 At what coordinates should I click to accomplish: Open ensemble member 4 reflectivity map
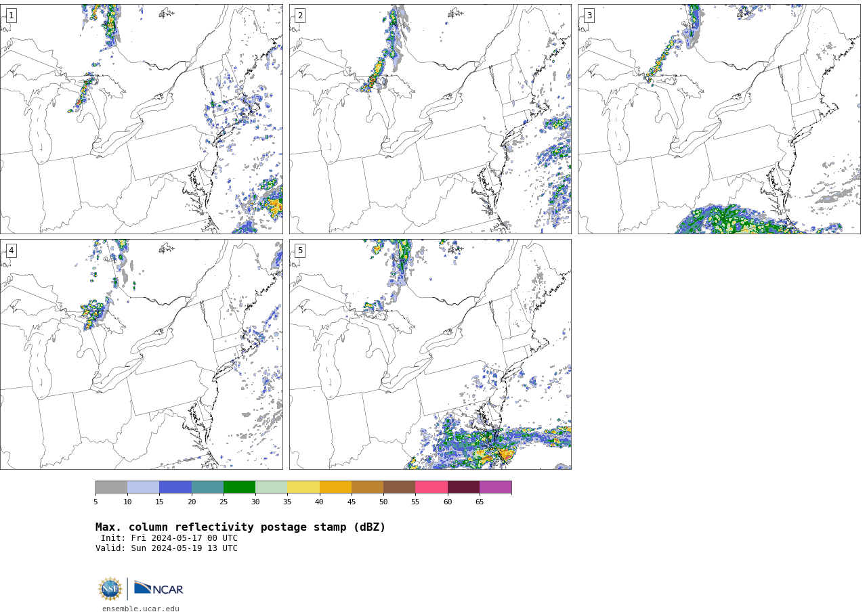[142, 354]
